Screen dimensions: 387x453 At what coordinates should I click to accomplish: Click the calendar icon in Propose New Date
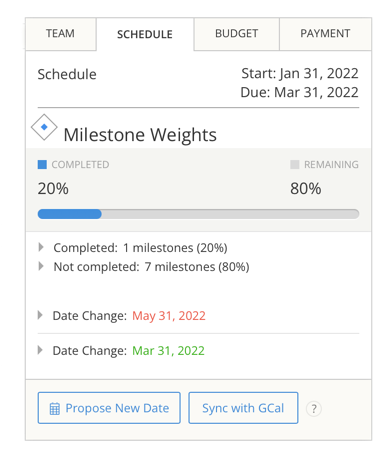pos(55,409)
